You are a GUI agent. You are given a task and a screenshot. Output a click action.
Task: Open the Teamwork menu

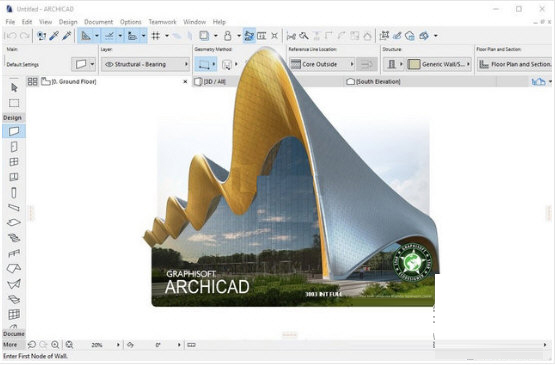pyautogui.click(x=162, y=22)
